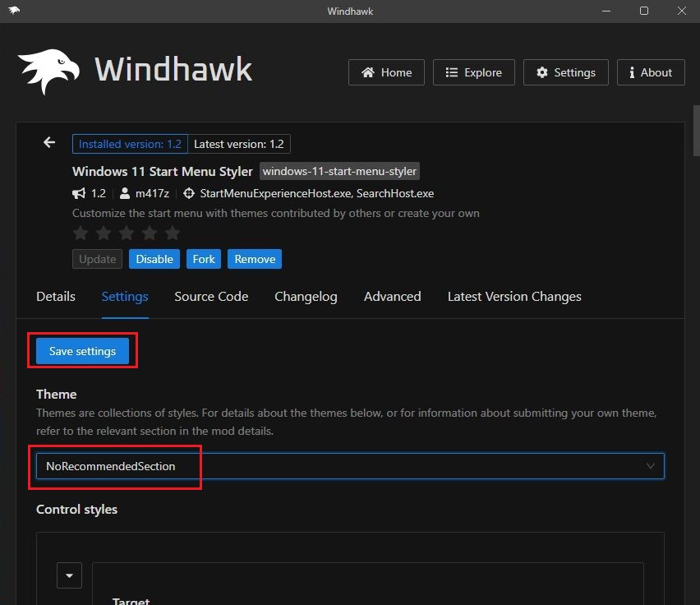Click the About info icon
The image size is (700, 605).
631,72
